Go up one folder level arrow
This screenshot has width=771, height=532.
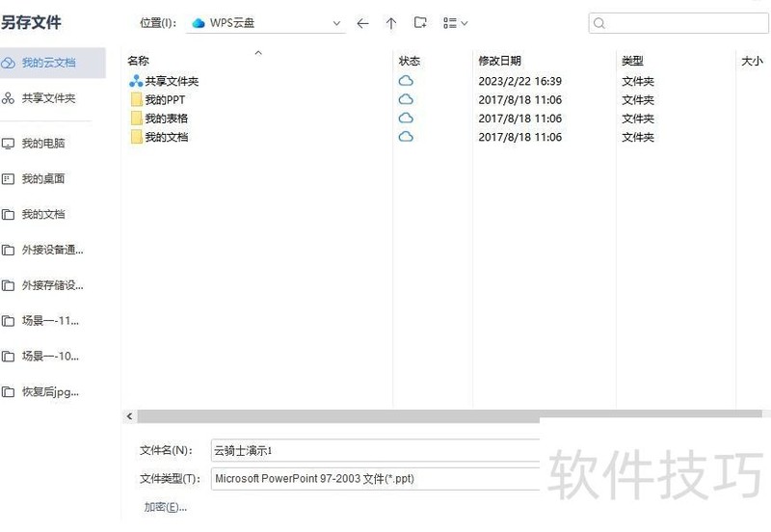[391, 23]
